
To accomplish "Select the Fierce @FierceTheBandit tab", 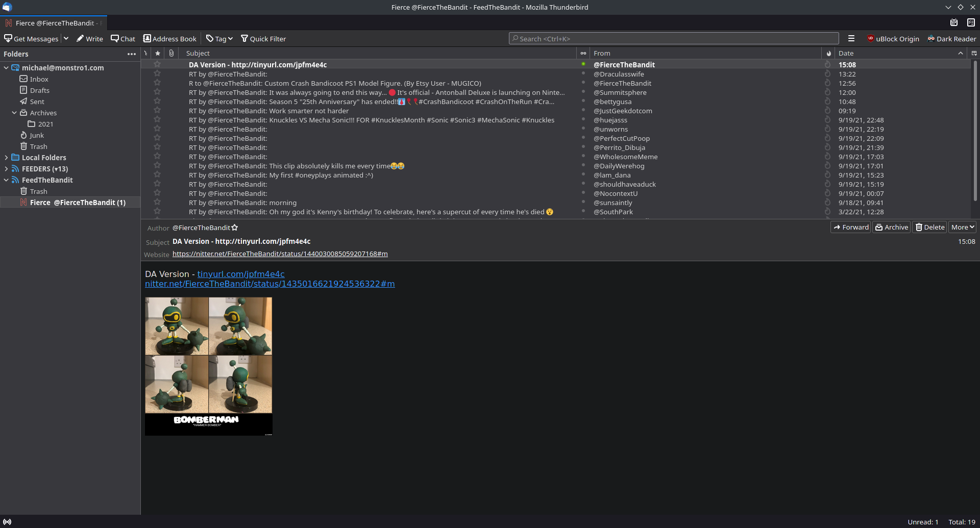I will click(54, 23).
